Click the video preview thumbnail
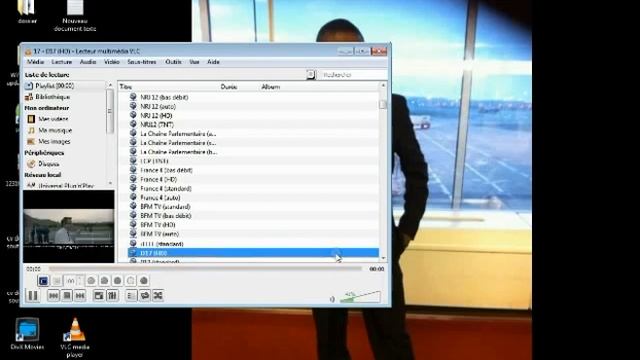Image resolution: width=640 pixels, height=360 pixels. click(69, 227)
